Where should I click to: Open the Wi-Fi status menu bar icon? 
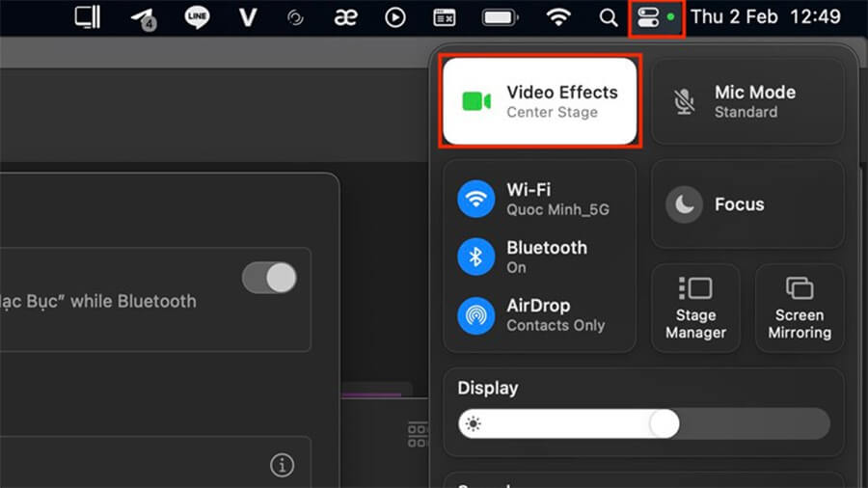[558, 17]
